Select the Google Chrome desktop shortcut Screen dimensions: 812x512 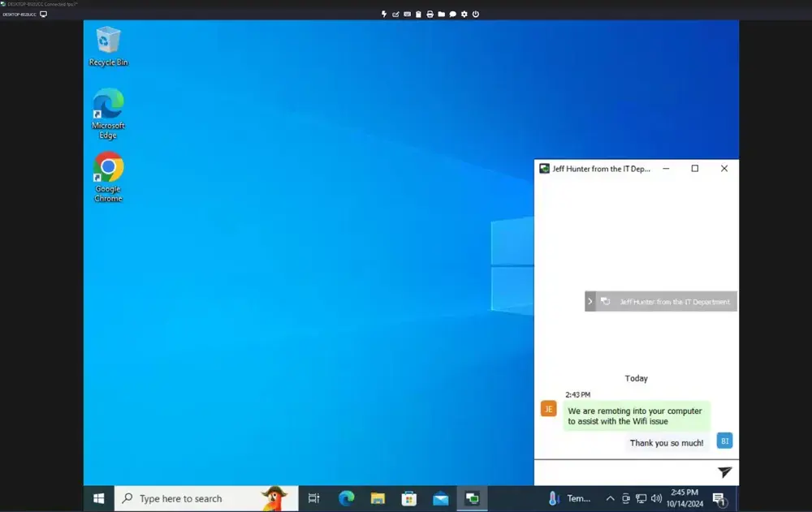(x=108, y=177)
